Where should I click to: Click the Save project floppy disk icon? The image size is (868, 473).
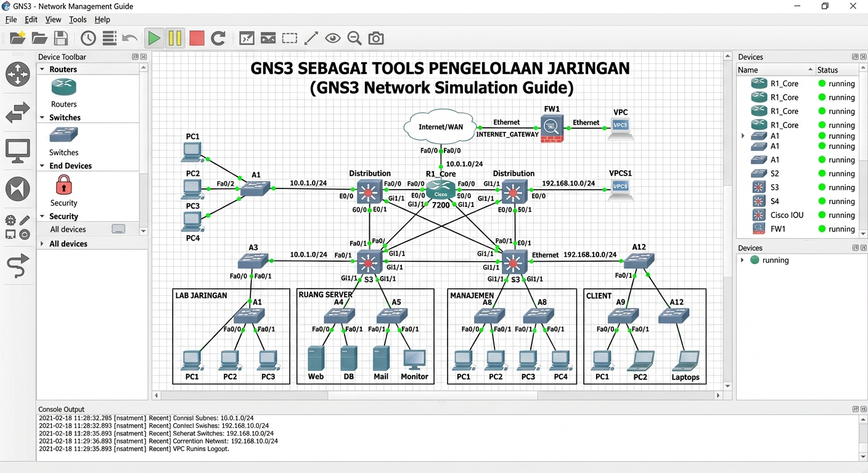click(x=61, y=38)
